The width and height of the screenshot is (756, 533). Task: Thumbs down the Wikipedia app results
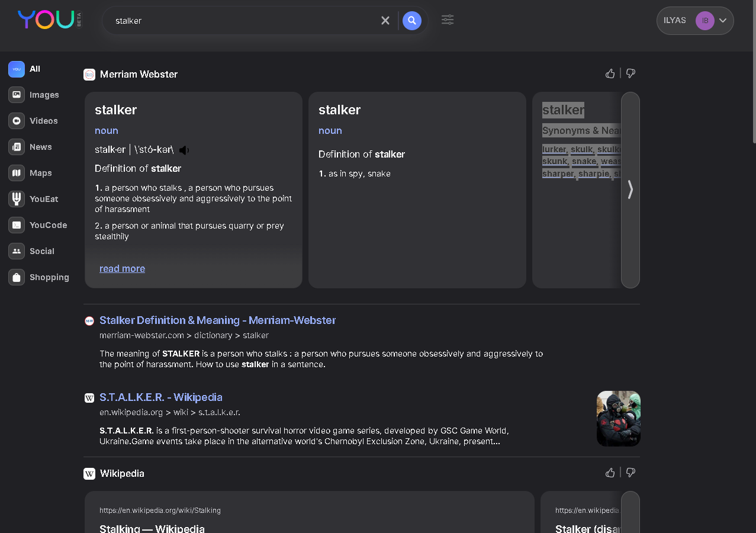tap(630, 473)
